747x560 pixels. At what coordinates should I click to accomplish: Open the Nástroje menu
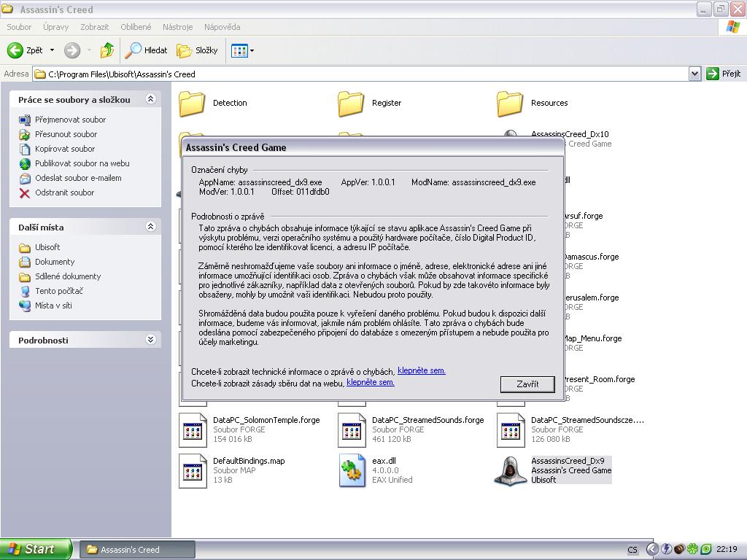click(x=178, y=27)
